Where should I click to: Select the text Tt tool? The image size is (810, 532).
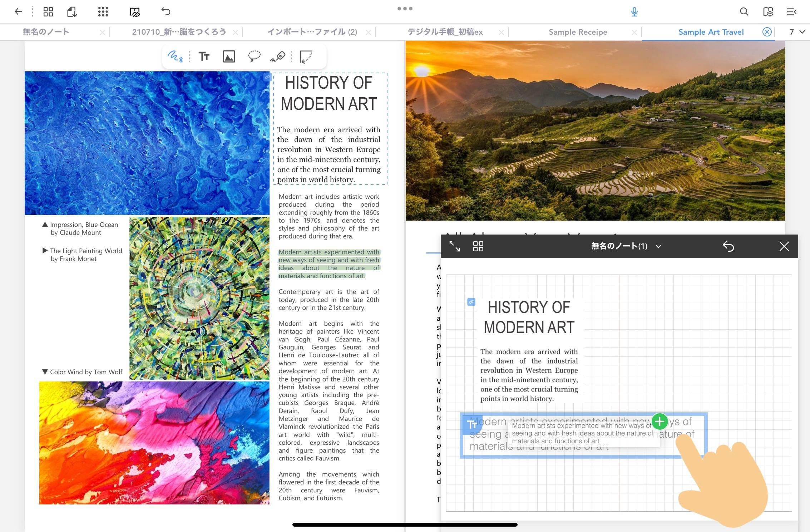204,56
